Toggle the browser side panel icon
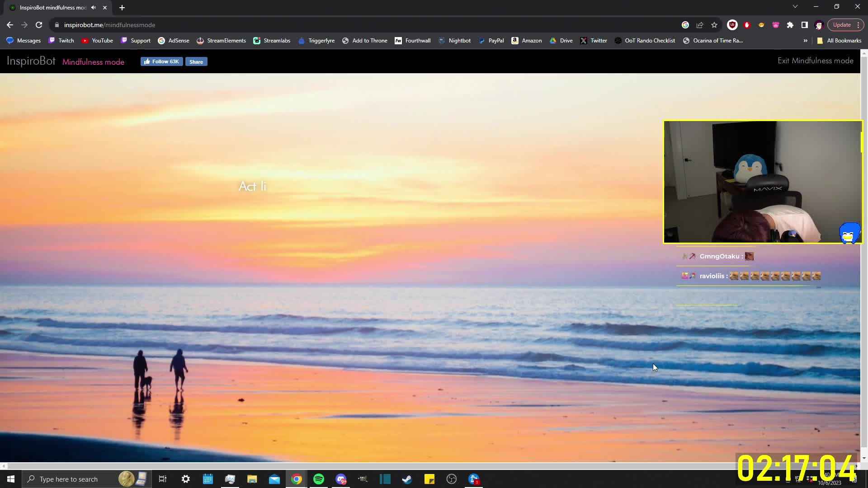This screenshot has height=488, width=868. coord(805,25)
